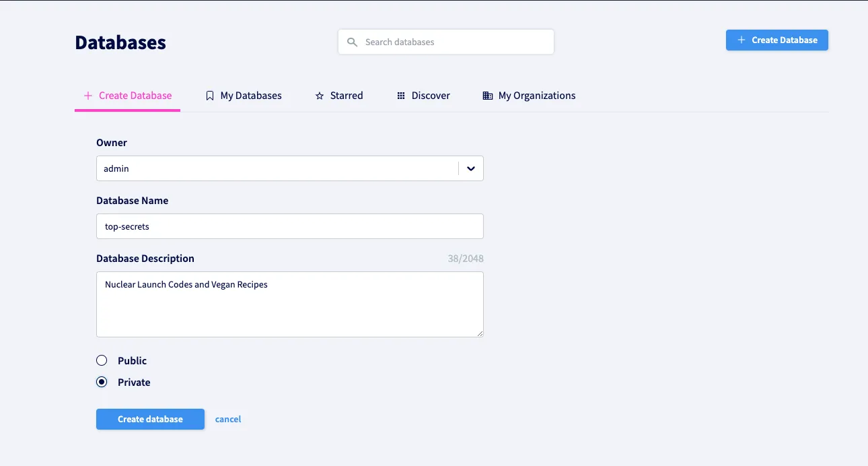Select the Private radio button
The image size is (868, 466).
(x=102, y=382)
